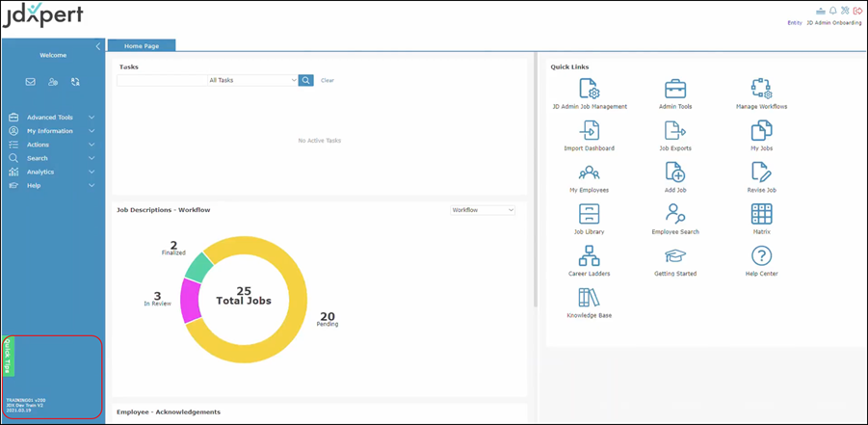The image size is (868, 425).
Task: Click the red logout icon
Action: 857,11
